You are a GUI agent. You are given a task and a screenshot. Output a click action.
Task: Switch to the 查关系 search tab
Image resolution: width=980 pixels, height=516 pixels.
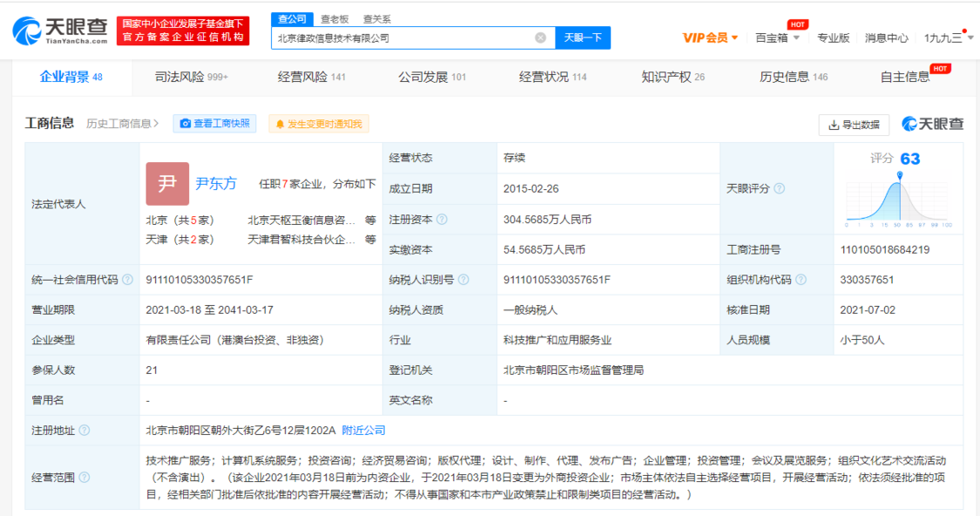pos(377,19)
